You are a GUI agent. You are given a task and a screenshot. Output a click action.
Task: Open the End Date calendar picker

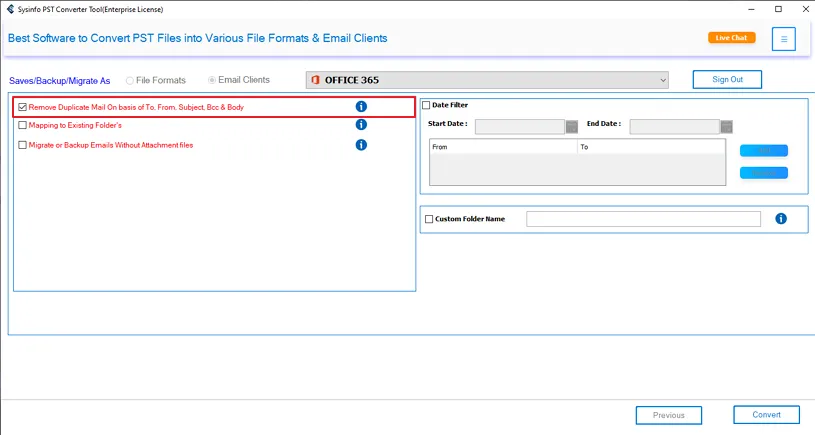click(x=727, y=127)
